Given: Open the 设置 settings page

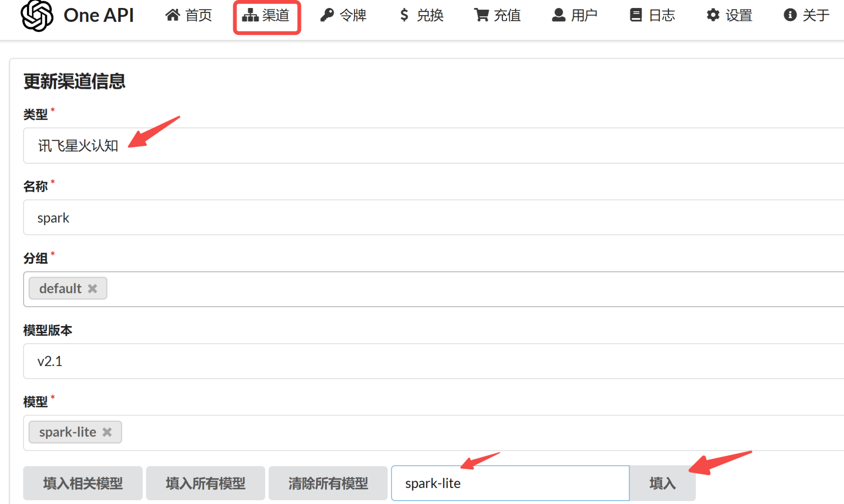Looking at the screenshot, I should (729, 16).
